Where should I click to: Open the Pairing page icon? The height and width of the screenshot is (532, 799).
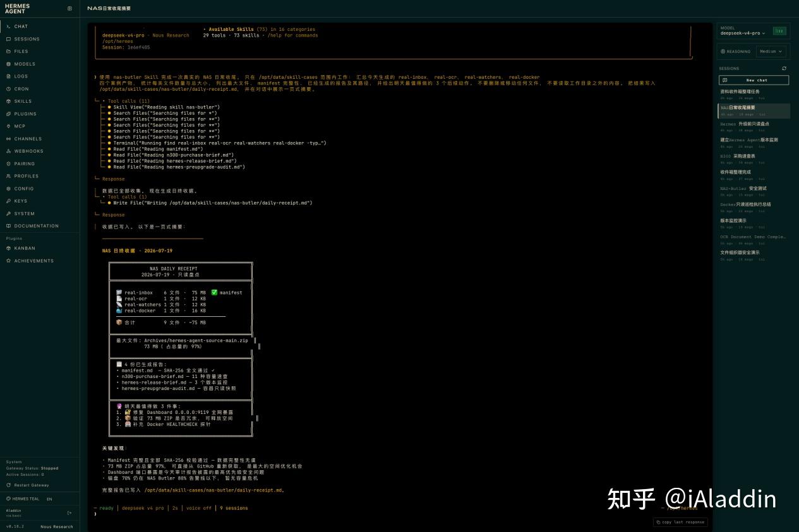[x=8, y=163]
